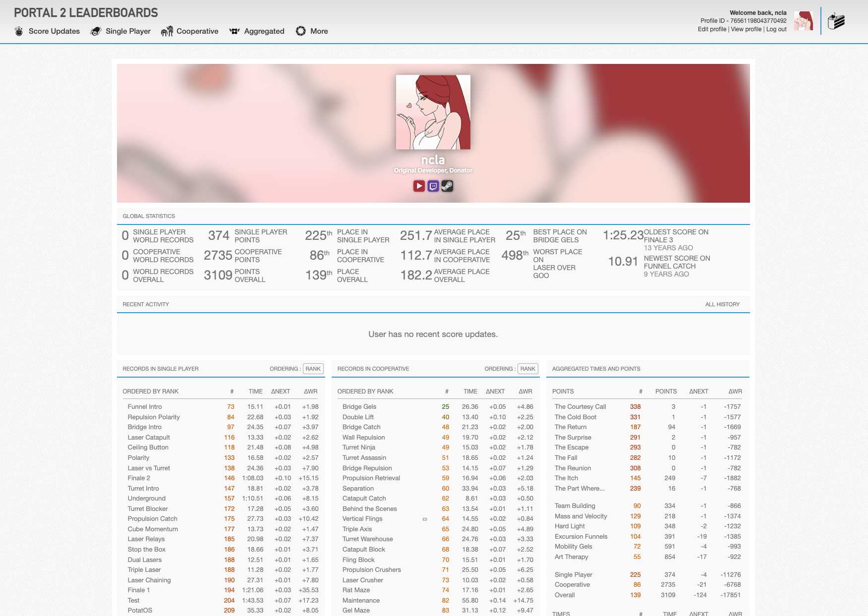The image size is (868, 616).
Task: Open the Single Player section from the navbar
Action: click(128, 31)
